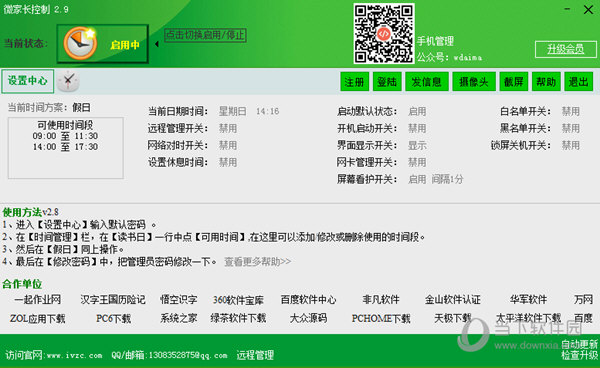The width and height of the screenshot is (600, 368).
Task: Click 启动默认状态 value 启用
Action: pyautogui.click(x=417, y=112)
